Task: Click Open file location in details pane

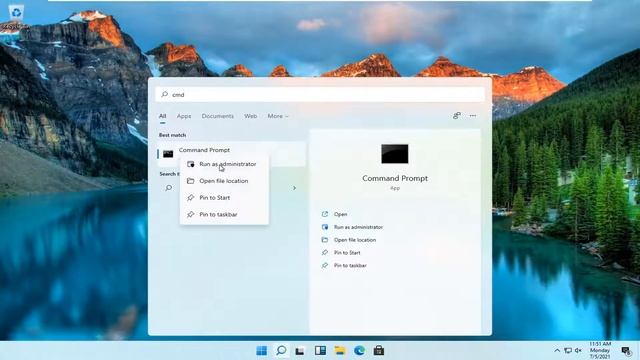Action: [355, 240]
